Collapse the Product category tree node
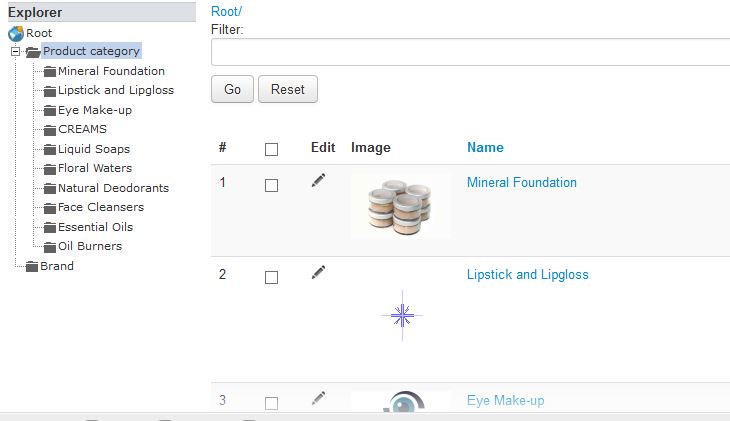Screen dimensions: 730x421 [15, 51]
